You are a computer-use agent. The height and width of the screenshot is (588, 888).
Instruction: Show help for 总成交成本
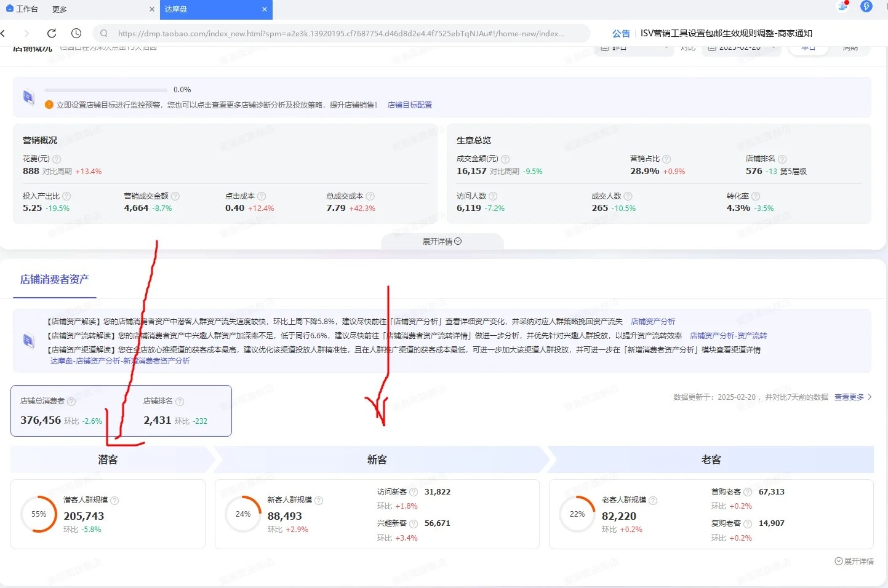[x=370, y=196]
